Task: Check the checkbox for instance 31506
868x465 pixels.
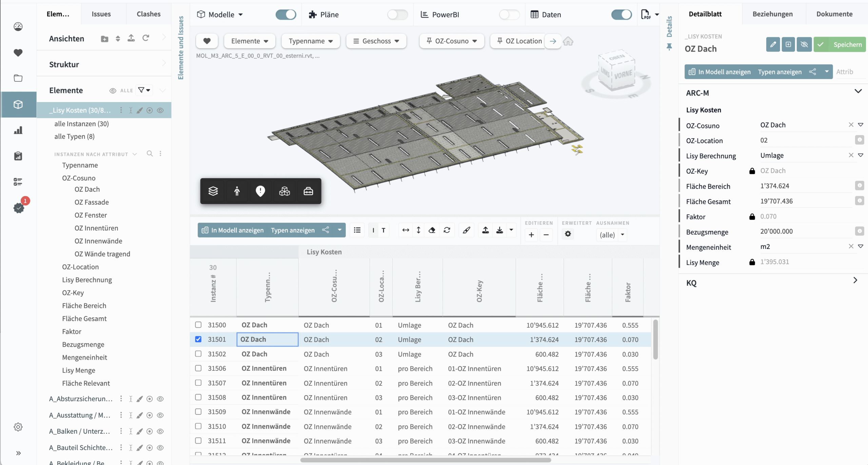Action: tap(198, 368)
